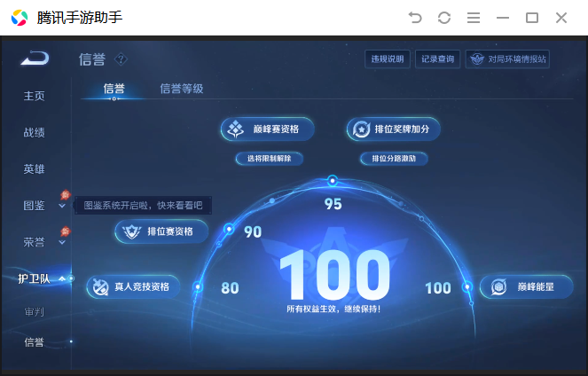Open 主页 in the sidebar
This screenshot has height=376, width=588.
tap(34, 96)
